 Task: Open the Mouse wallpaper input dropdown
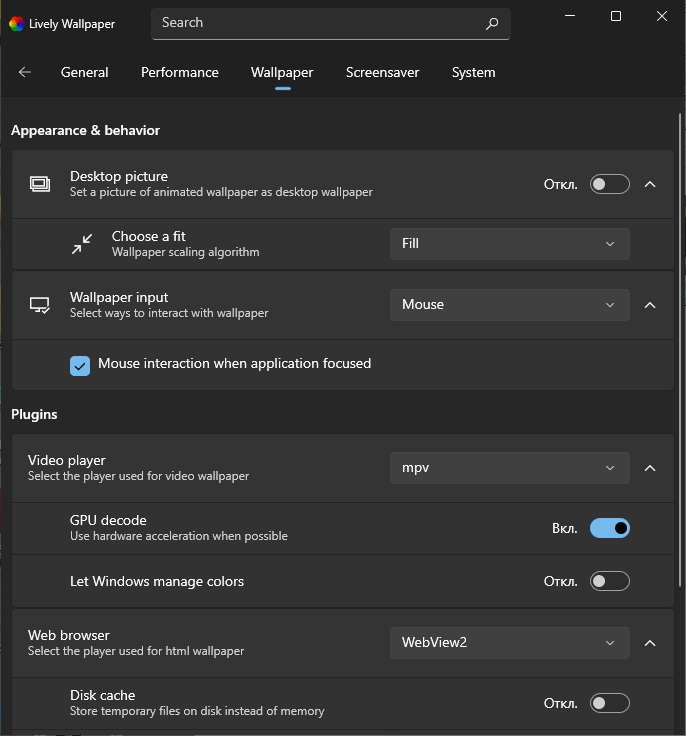[x=509, y=305]
